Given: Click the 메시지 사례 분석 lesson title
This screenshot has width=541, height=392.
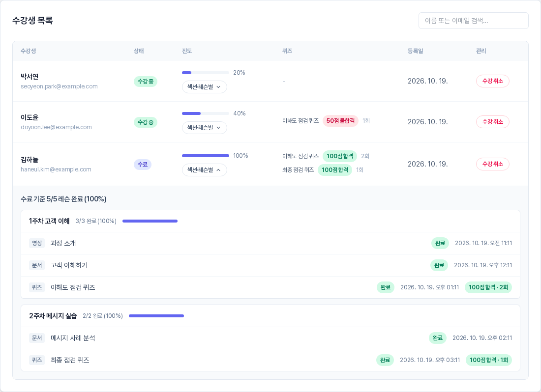Looking at the screenshot, I should [x=73, y=338].
